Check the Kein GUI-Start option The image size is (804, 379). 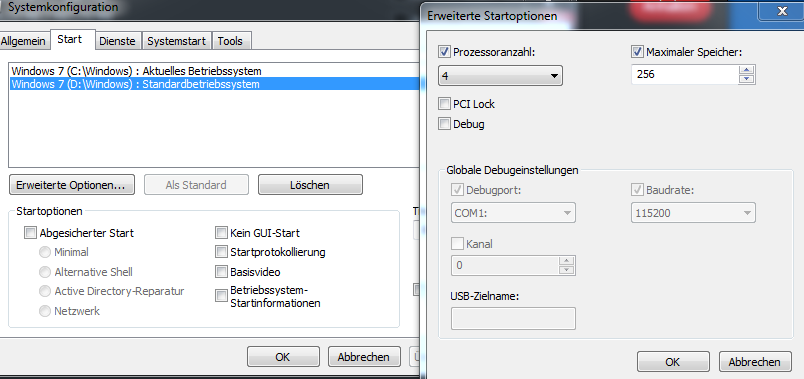(x=221, y=233)
